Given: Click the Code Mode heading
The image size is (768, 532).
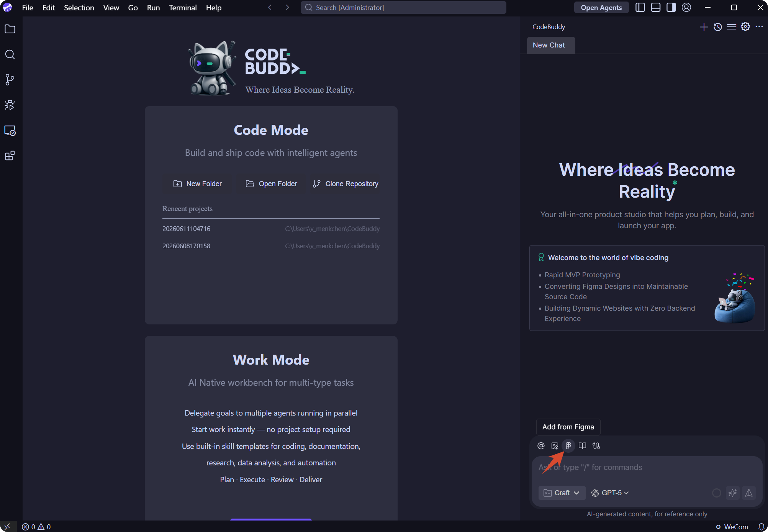Looking at the screenshot, I should click(271, 130).
